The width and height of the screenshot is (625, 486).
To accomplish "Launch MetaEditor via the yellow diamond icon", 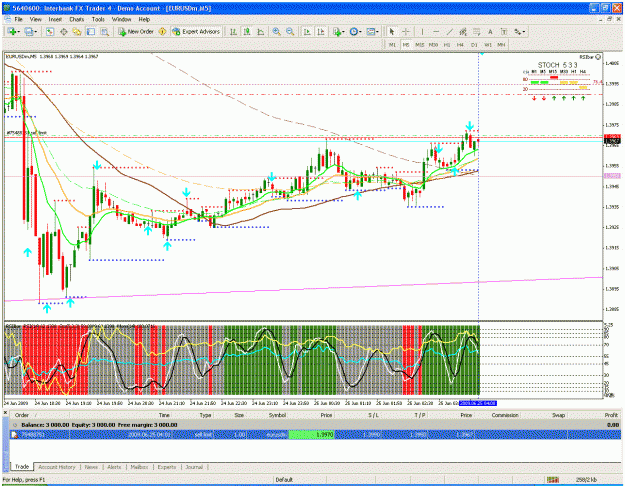I will (x=162, y=31).
